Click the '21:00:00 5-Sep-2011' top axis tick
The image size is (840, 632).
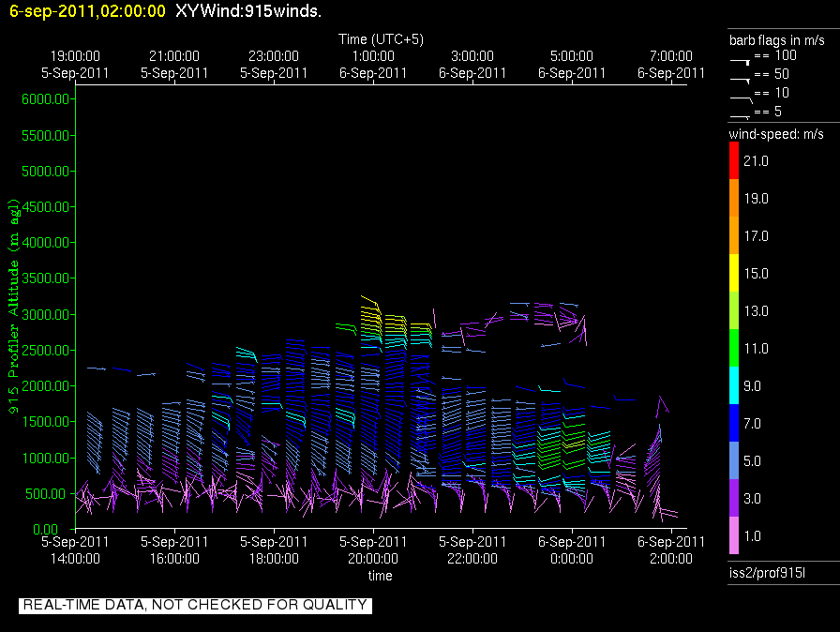pos(174,65)
